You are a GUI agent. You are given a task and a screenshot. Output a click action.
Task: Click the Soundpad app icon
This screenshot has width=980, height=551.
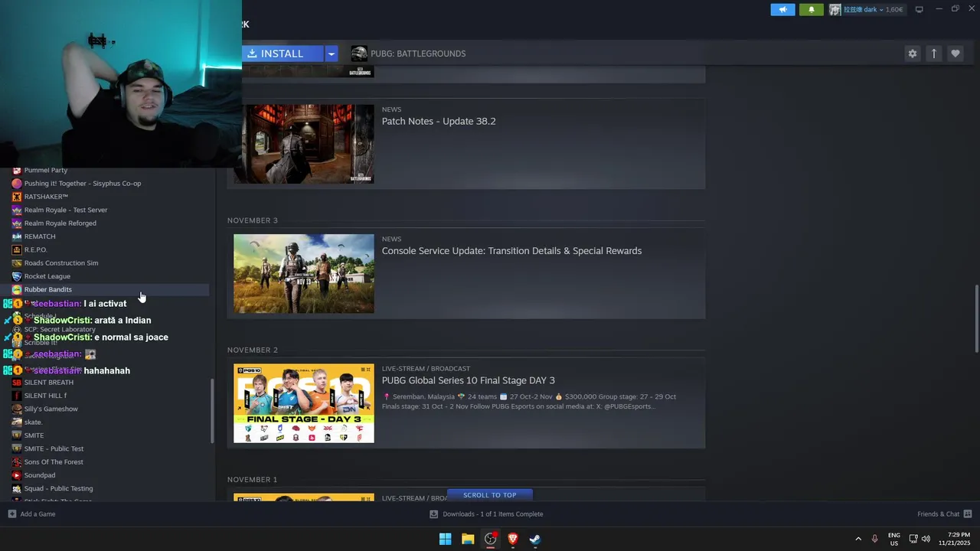tap(17, 475)
